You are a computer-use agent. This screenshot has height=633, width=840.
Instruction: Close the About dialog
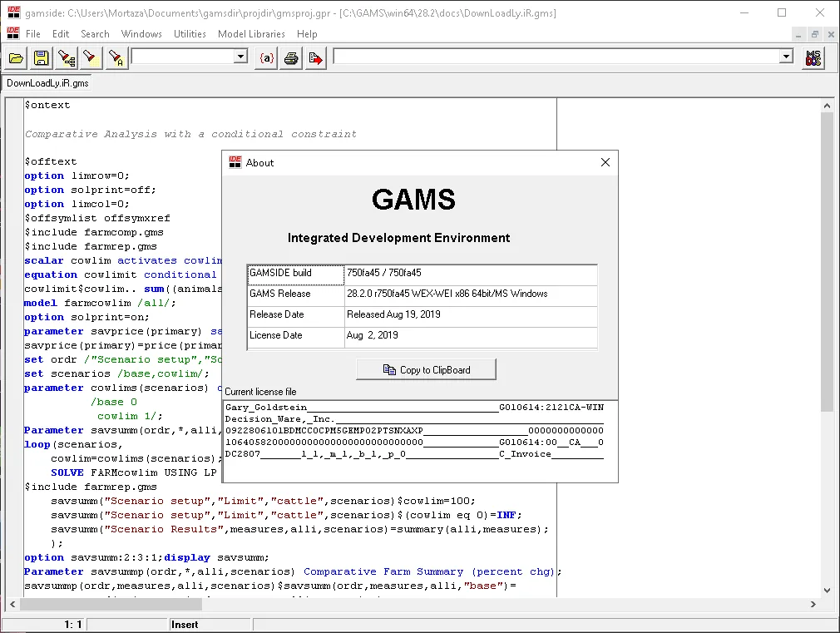pos(605,162)
